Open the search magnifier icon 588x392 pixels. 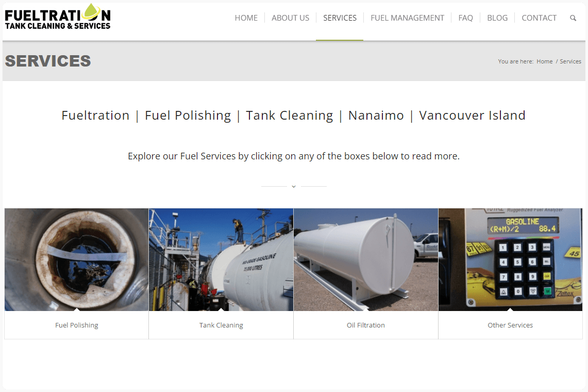coord(573,18)
